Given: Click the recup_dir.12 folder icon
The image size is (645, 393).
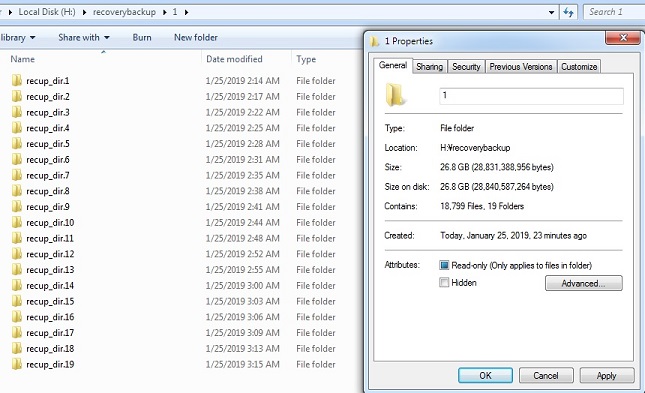Looking at the screenshot, I should click(17, 253).
